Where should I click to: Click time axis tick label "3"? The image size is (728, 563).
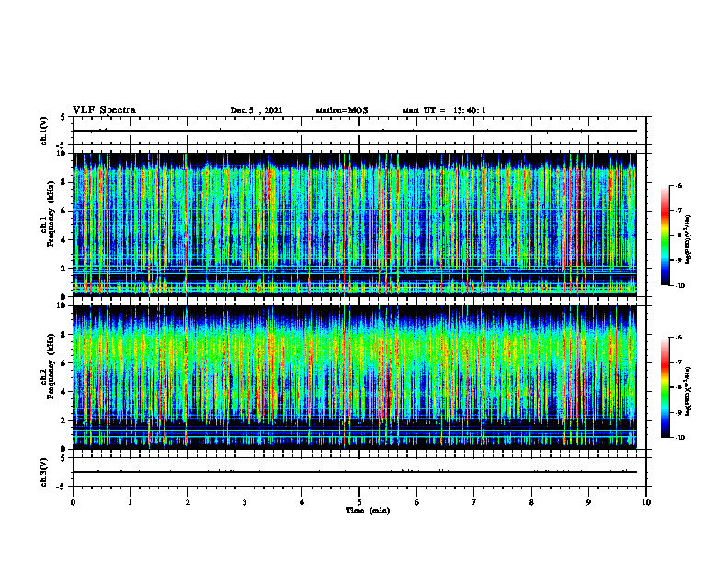245,501
